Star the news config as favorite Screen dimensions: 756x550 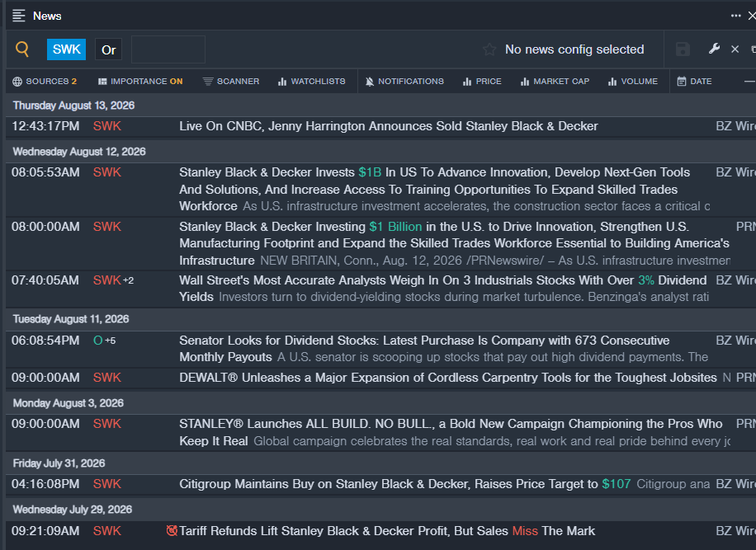pyautogui.click(x=489, y=49)
